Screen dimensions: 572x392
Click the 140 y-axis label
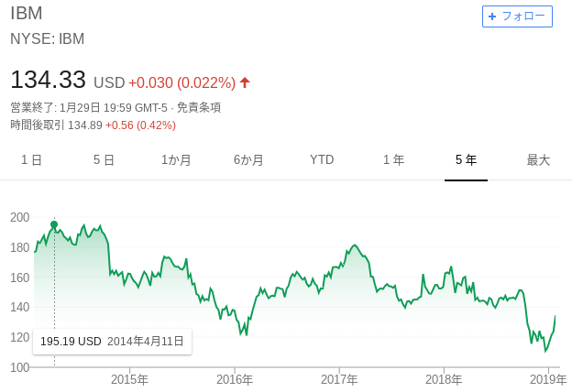19,307
